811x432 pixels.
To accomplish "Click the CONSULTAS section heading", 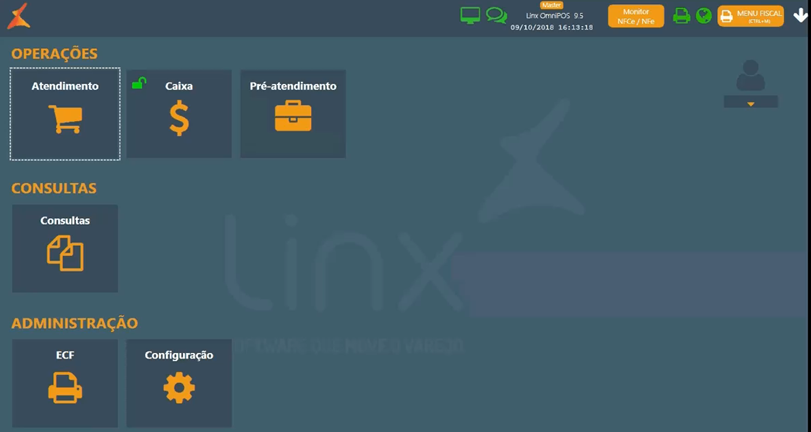I will (54, 188).
